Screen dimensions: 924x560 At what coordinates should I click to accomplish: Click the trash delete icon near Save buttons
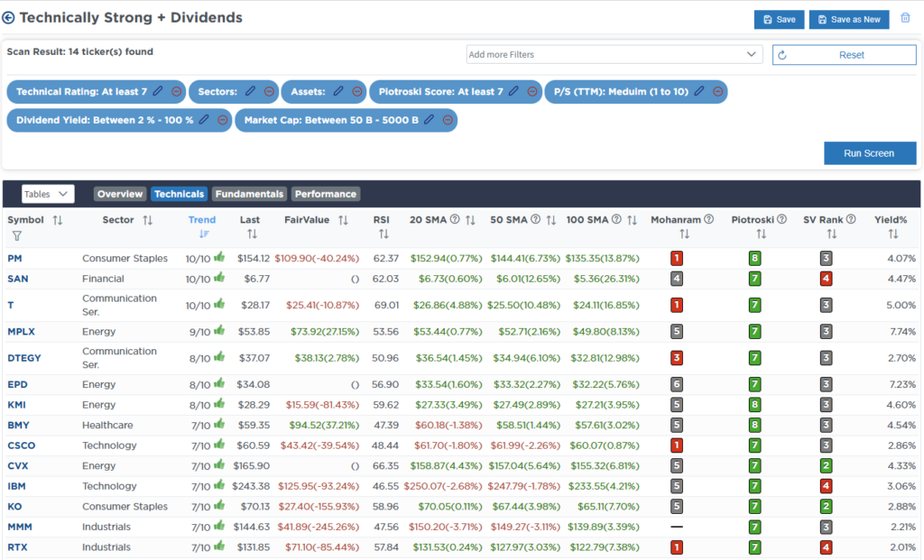[905, 18]
